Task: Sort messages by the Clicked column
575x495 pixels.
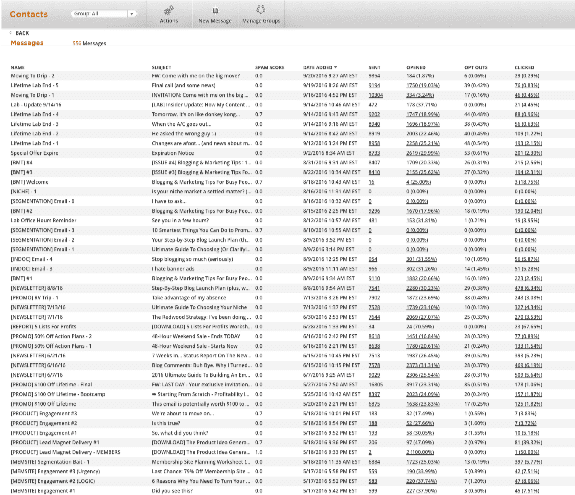Action: (x=524, y=67)
